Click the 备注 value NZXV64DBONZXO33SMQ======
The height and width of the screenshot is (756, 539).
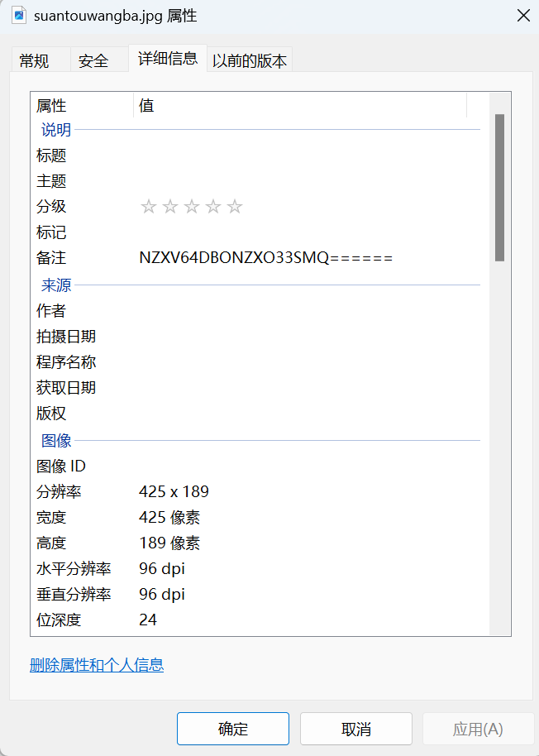[x=266, y=257]
